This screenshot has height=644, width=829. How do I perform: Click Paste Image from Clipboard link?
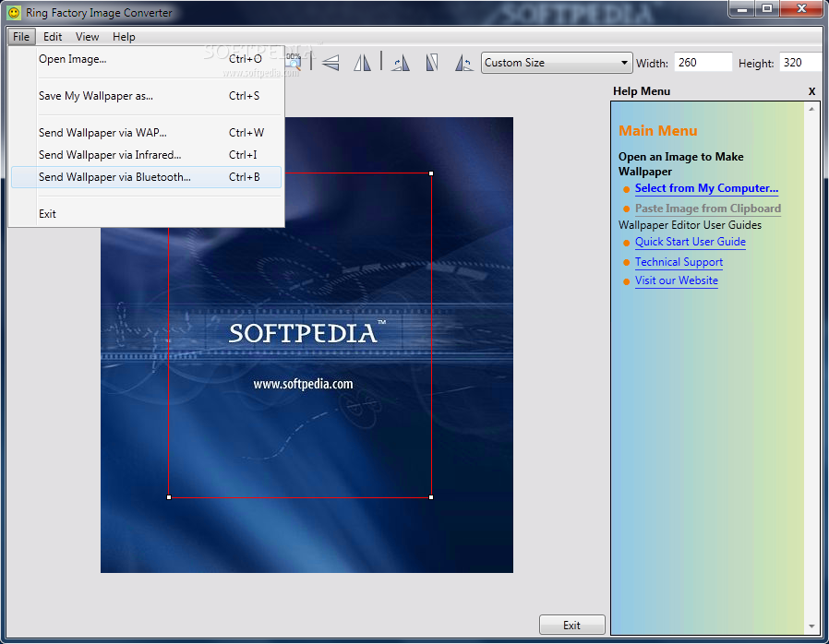click(x=708, y=209)
